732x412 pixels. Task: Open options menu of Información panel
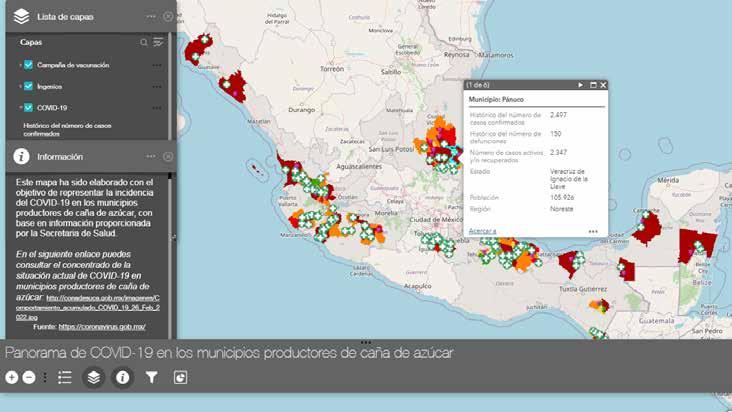[x=151, y=157]
